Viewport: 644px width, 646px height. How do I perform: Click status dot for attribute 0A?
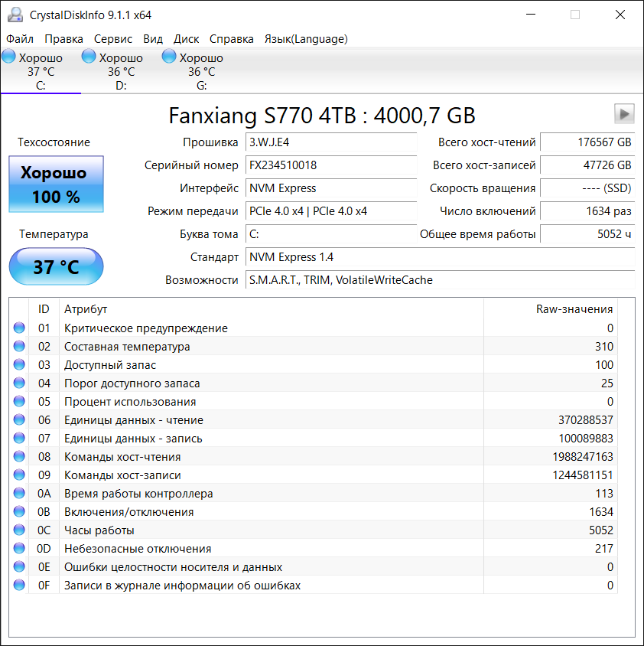[x=19, y=493]
